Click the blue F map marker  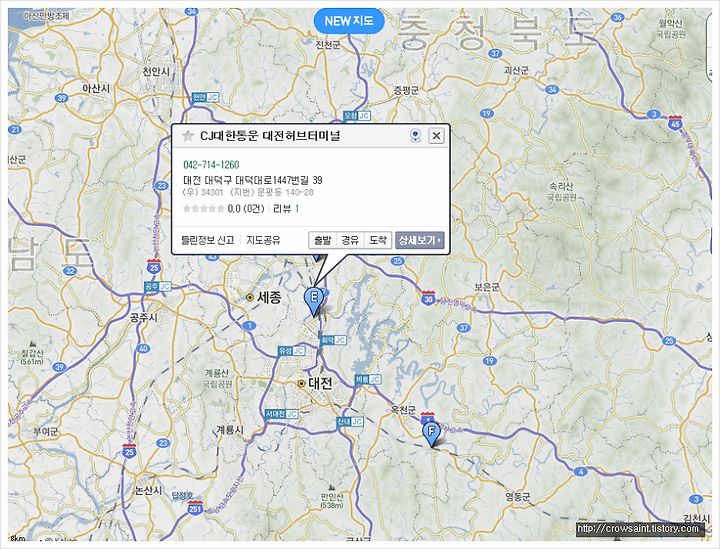[431, 434]
